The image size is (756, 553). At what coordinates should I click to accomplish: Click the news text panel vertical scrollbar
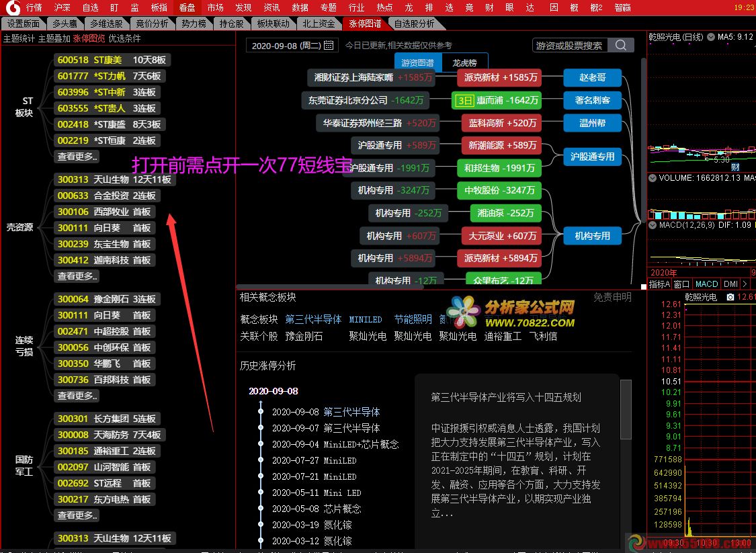coord(626,410)
